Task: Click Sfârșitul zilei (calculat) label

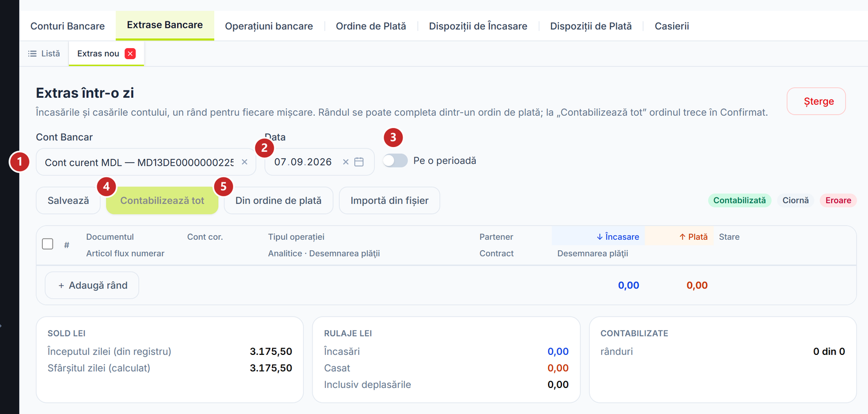Action: point(99,368)
